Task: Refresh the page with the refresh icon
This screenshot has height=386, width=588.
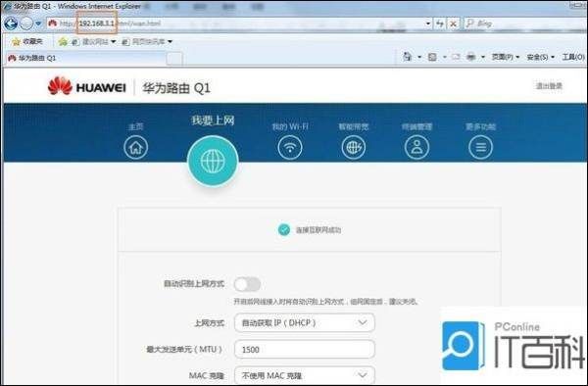Action: tap(439, 24)
